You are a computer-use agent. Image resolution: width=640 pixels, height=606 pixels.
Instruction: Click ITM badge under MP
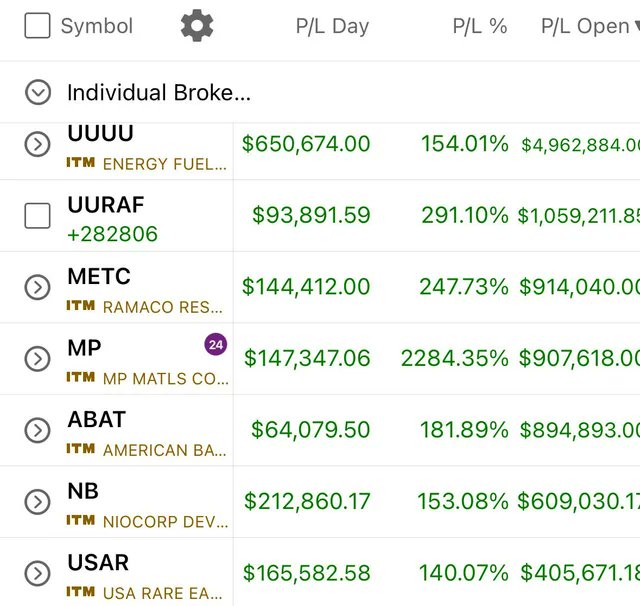pos(81,377)
